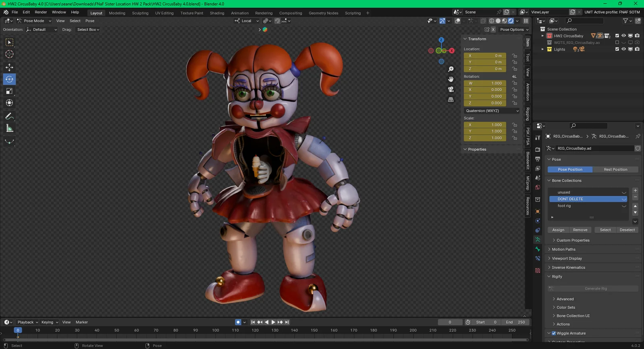Open the Render properties tab icon

(538, 150)
